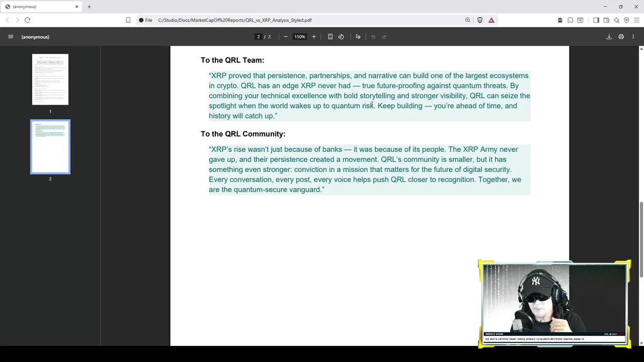Toggle the browser sidebar panel
The width and height of the screenshot is (644, 362).
coord(596,20)
